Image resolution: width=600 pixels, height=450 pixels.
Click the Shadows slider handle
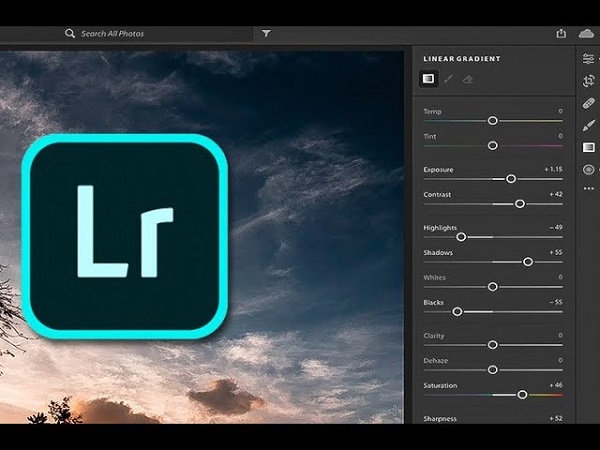pyautogui.click(x=528, y=262)
